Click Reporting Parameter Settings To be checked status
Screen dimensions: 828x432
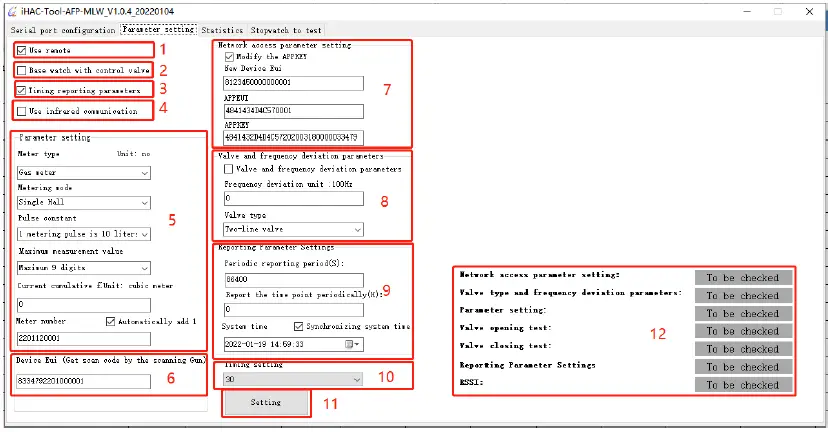[744, 367]
